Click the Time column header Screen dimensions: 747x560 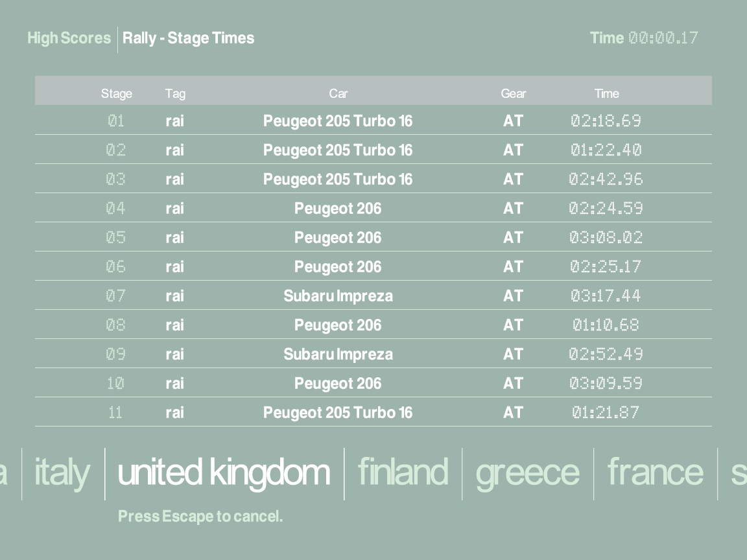click(x=606, y=94)
